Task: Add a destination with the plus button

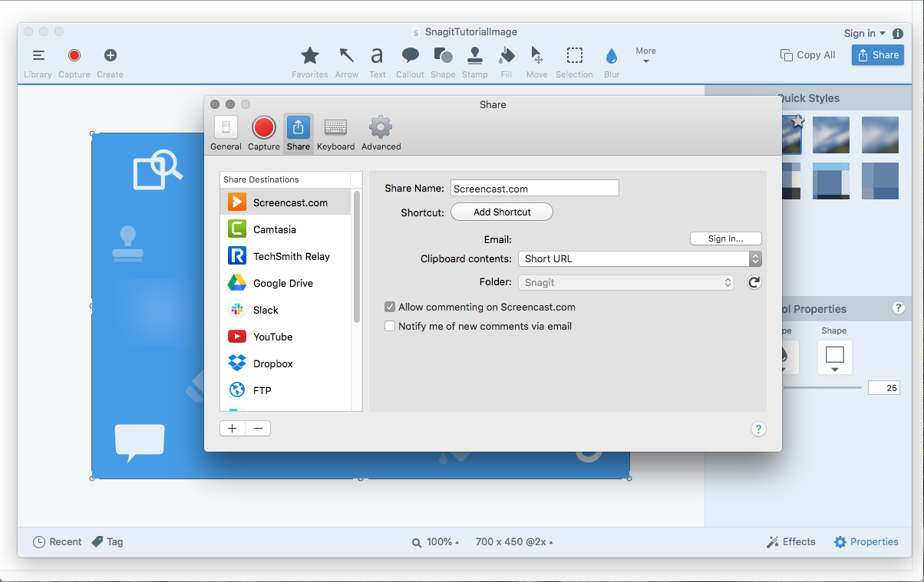Action: 233,429
